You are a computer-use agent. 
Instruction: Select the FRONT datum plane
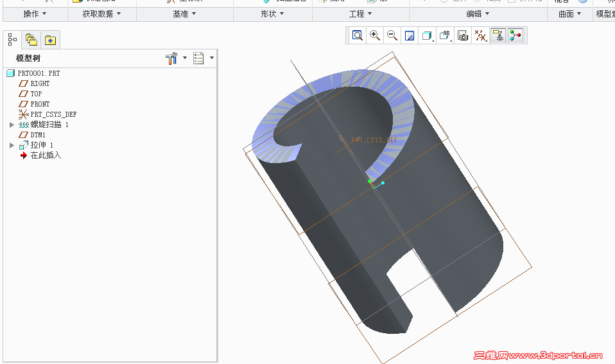click(35, 104)
